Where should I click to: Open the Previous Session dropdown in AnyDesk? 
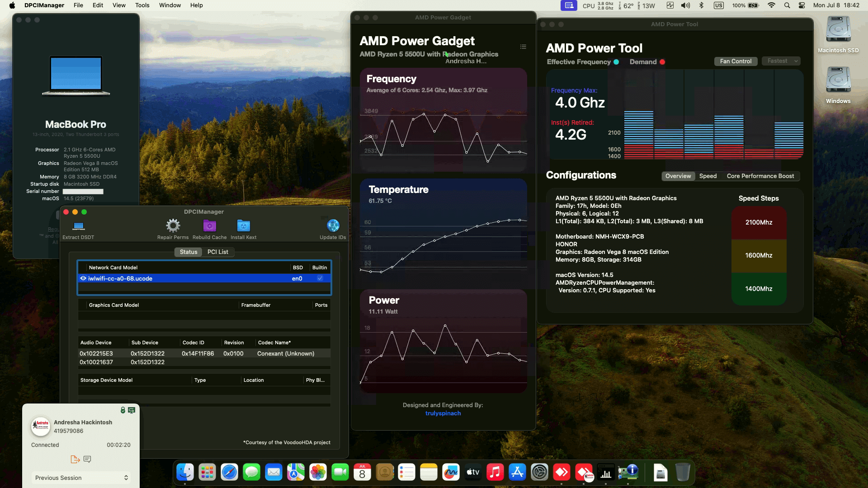[x=81, y=478]
